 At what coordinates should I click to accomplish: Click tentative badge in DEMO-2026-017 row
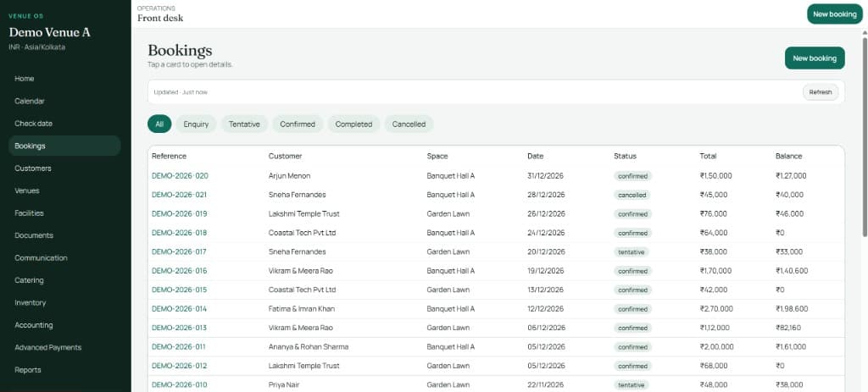631,251
